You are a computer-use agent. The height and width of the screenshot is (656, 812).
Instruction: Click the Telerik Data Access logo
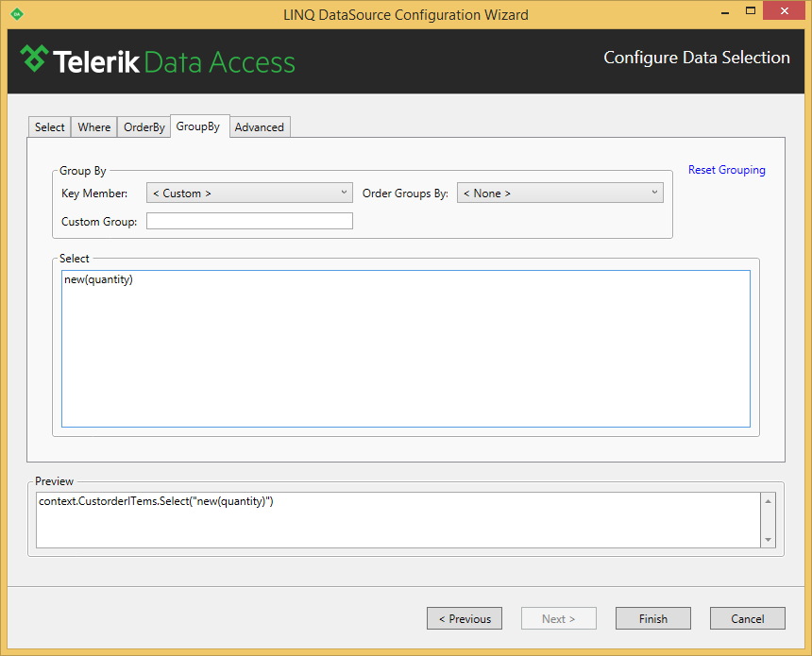pyautogui.click(x=158, y=60)
